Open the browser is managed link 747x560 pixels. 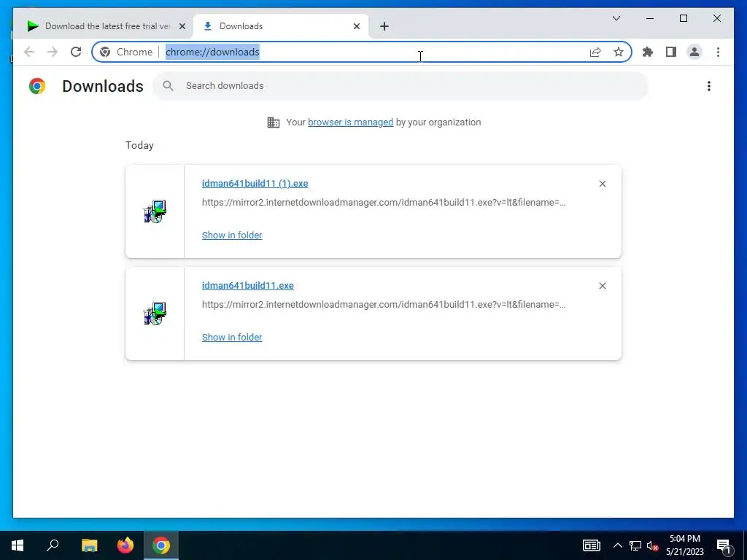pos(351,122)
